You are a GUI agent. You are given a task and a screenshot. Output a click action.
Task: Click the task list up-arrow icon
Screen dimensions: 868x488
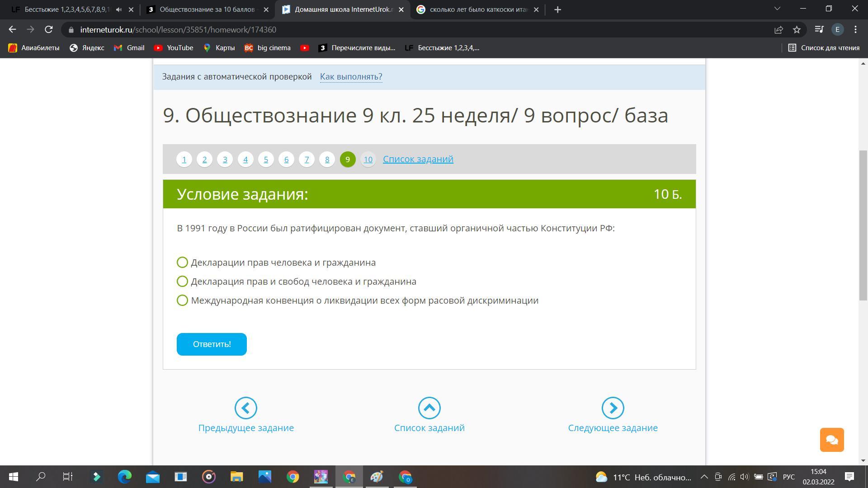pyautogui.click(x=429, y=408)
